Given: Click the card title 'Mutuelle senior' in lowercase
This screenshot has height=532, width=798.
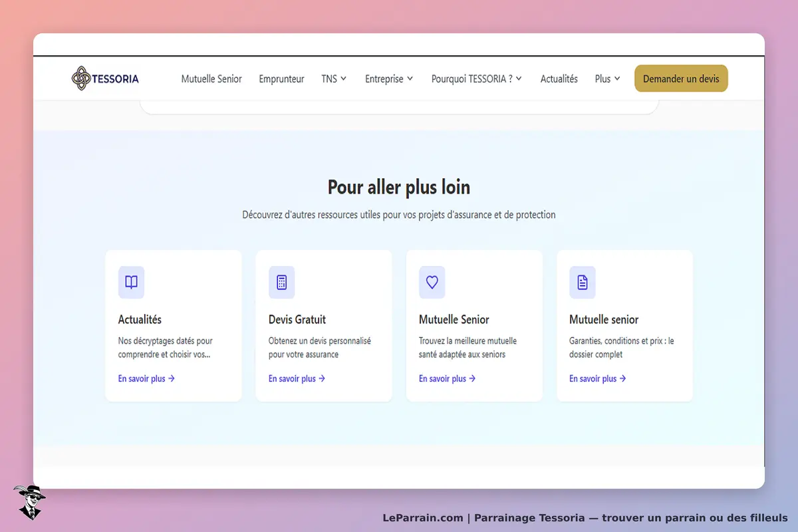Looking at the screenshot, I should click(x=604, y=319).
